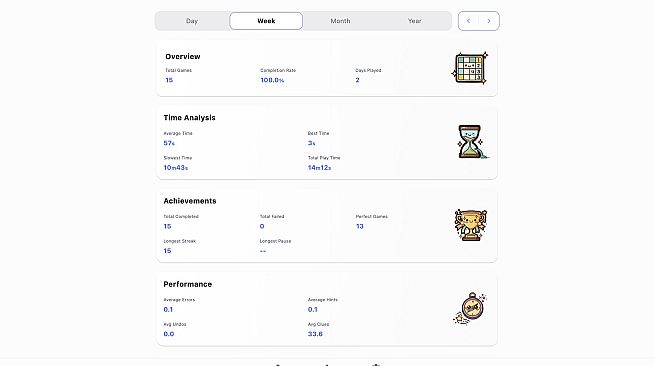
Task: Click the hourglass icon in Time Analysis
Action: (472, 142)
